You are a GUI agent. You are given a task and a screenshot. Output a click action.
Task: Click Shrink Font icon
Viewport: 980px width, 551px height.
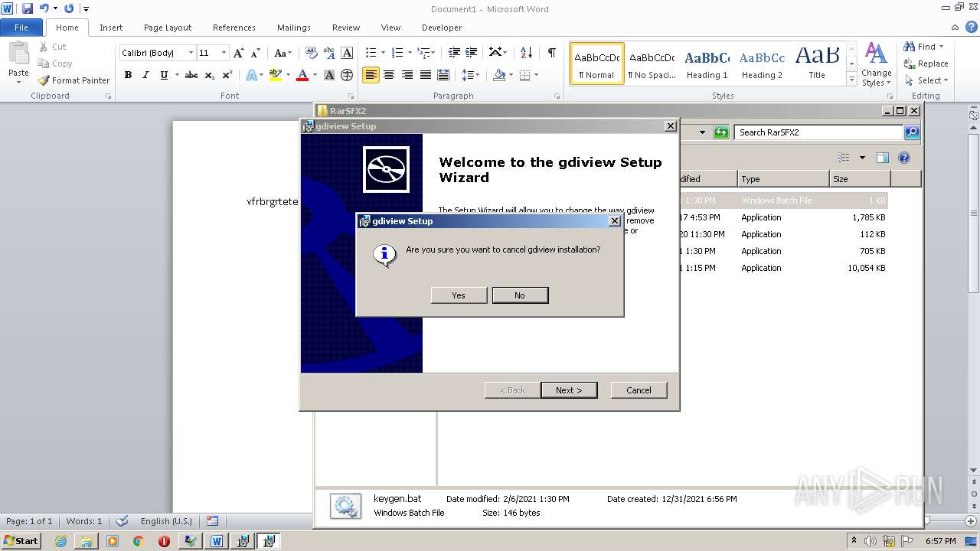click(x=256, y=53)
